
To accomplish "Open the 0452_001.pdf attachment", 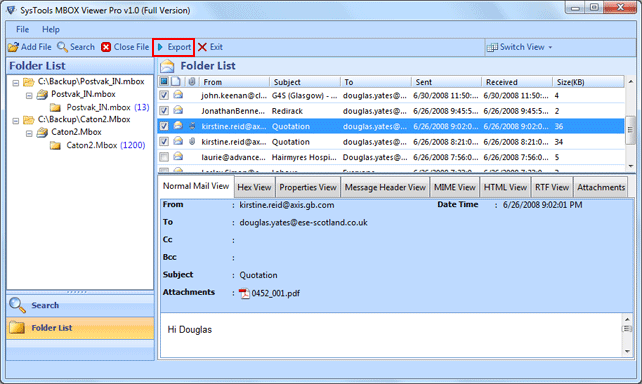I will (x=275, y=293).
